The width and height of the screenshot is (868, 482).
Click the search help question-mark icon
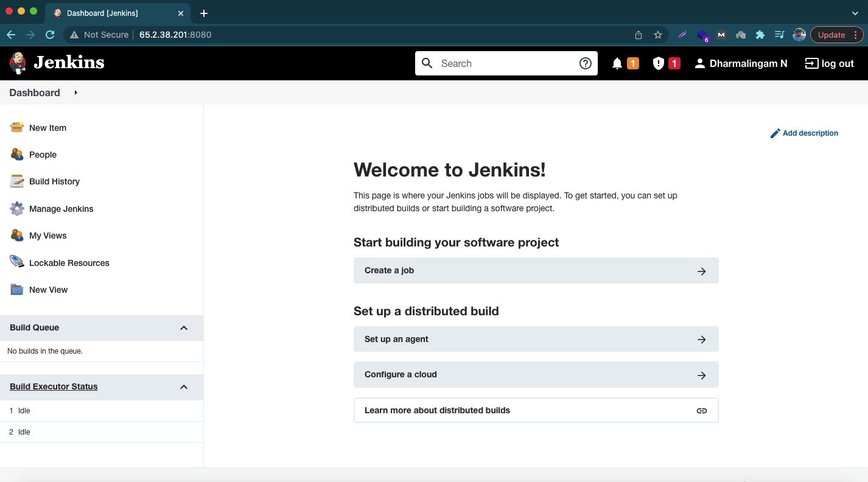click(586, 63)
